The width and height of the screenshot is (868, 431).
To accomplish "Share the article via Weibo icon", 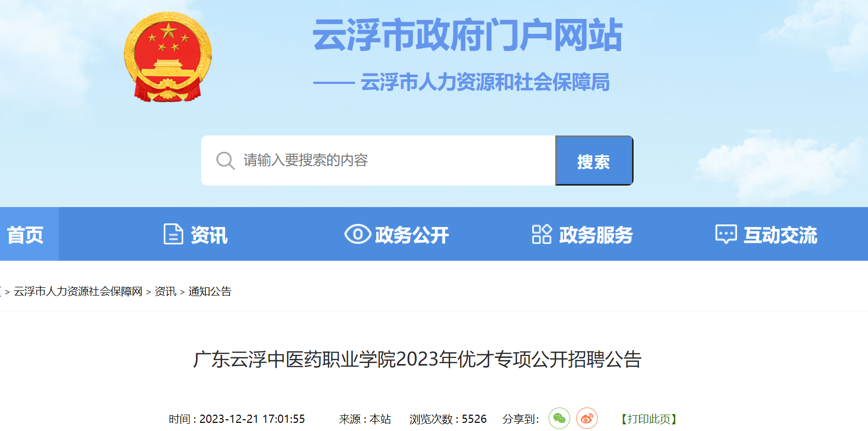I will click(587, 419).
